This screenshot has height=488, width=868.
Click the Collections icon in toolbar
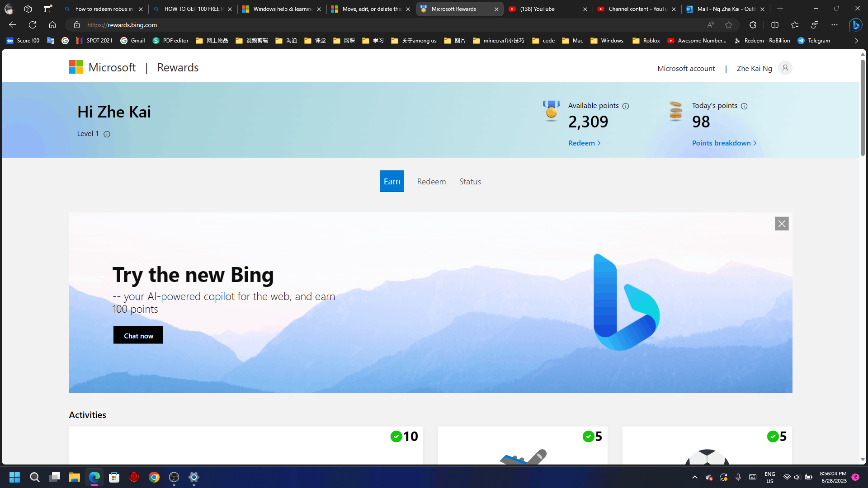[x=795, y=24]
